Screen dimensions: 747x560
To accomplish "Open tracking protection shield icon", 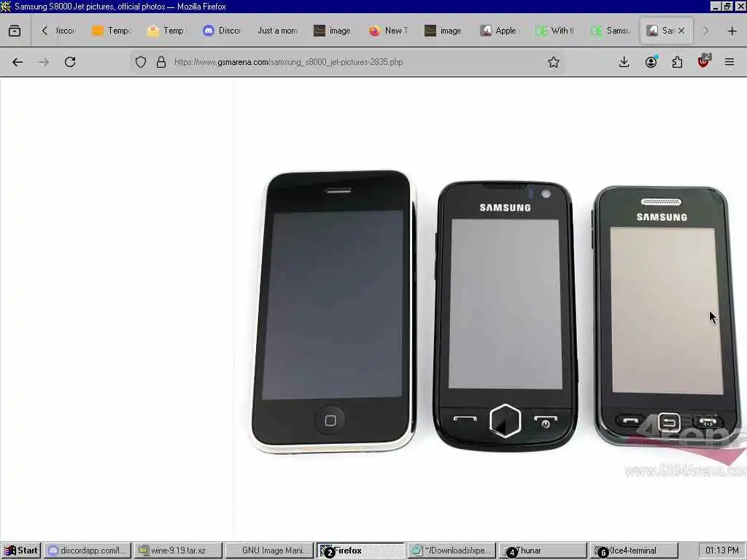I will tap(141, 62).
